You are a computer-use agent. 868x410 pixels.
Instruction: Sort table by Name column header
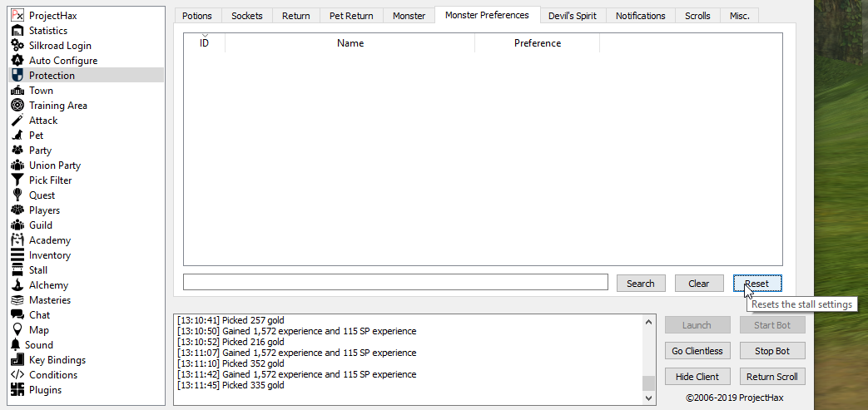click(x=350, y=43)
